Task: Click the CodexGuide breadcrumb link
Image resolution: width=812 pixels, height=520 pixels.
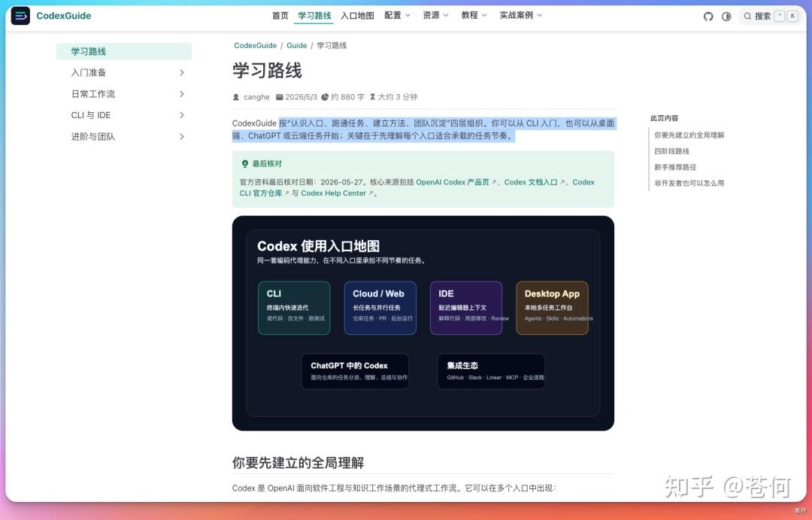Action: coord(256,46)
